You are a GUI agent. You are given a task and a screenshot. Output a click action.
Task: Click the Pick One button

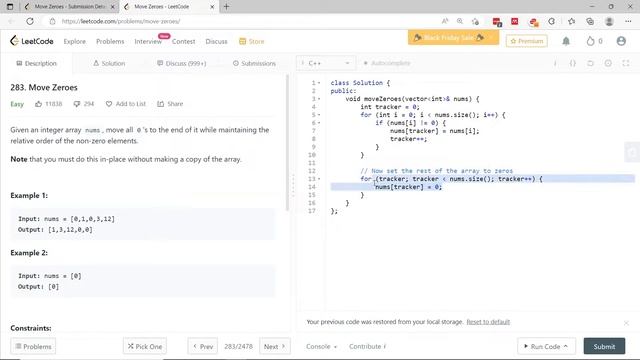pyautogui.click(x=144, y=346)
